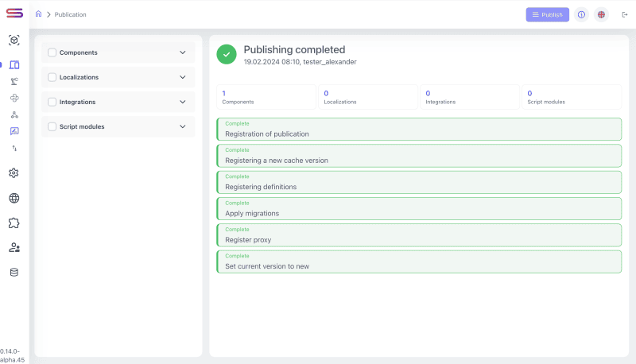Open the info icon in the header
This screenshot has height=364, width=636.
pyautogui.click(x=581, y=14)
